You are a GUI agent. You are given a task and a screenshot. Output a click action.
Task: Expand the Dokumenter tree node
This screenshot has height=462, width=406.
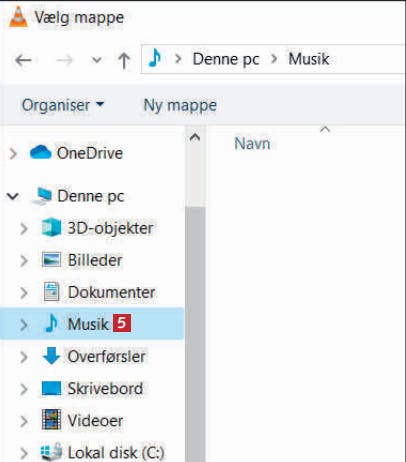pyautogui.click(x=24, y=292)
